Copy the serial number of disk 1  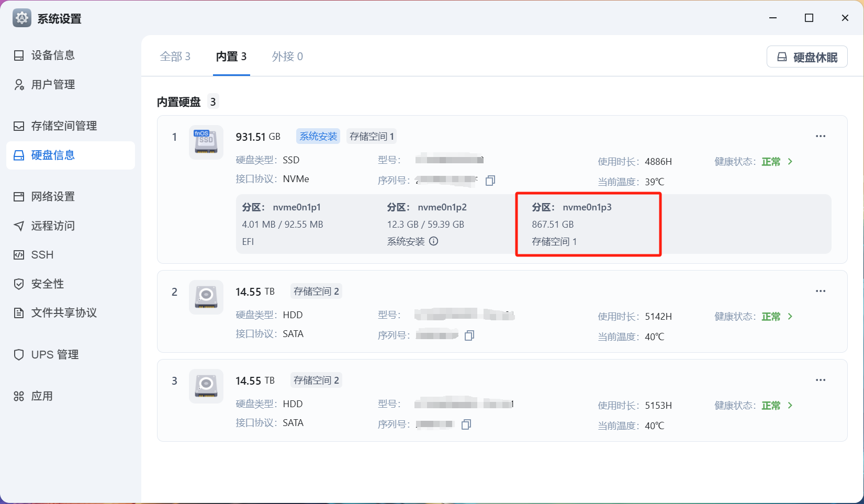click(490, 181)
